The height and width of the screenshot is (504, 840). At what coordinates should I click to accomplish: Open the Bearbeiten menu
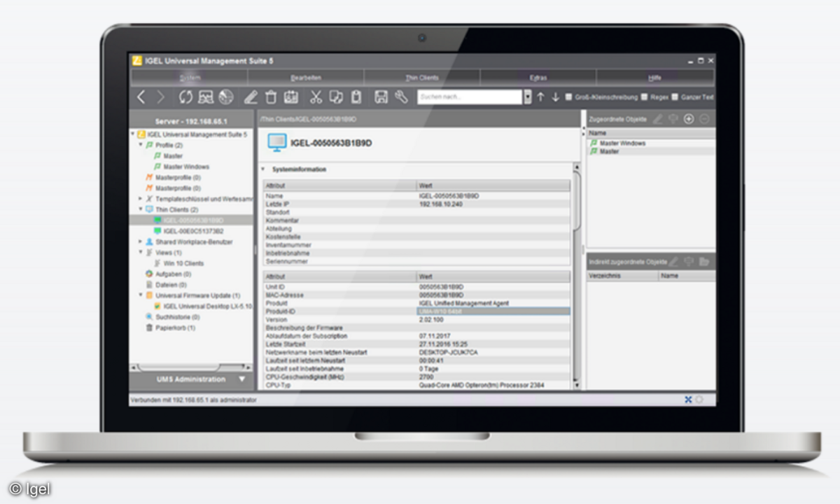(x=306, y=78)
